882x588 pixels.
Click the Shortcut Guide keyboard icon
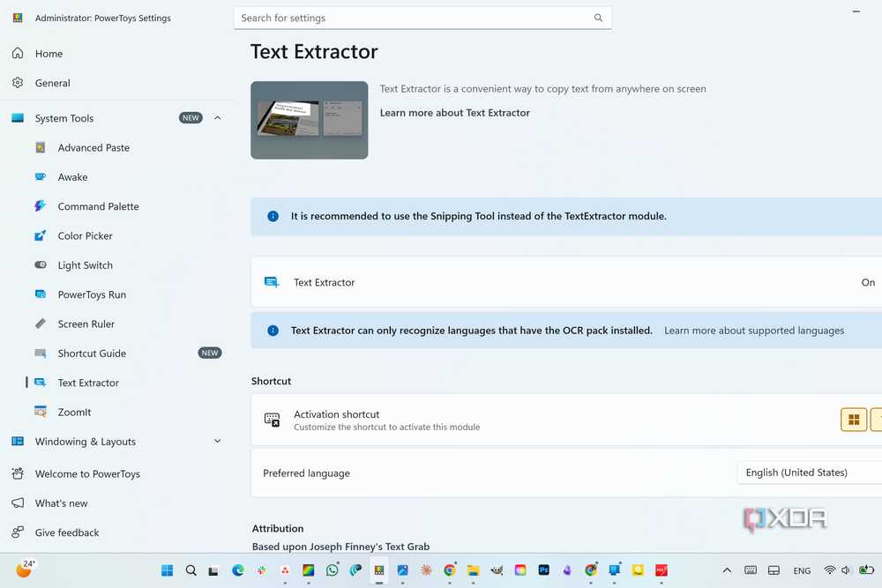(41, 353)
